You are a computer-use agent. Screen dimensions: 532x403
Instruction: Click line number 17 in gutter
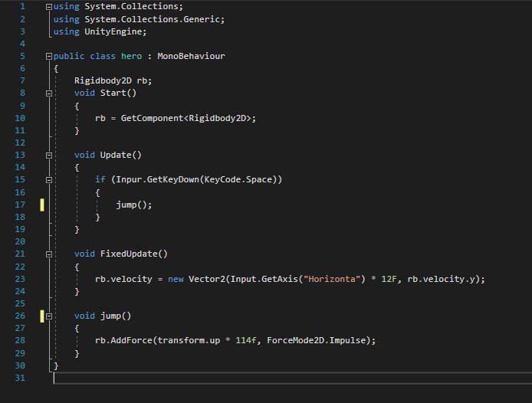20,205
